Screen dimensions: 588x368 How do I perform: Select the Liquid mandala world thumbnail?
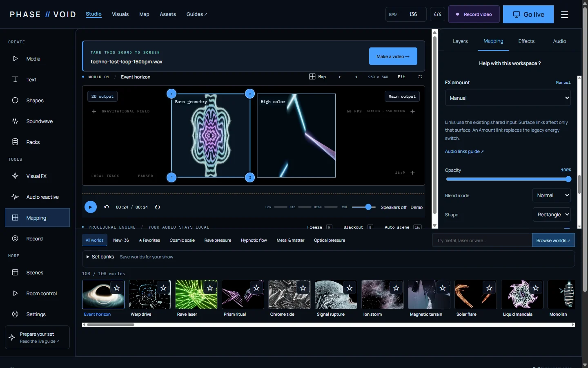pos(522,294)
